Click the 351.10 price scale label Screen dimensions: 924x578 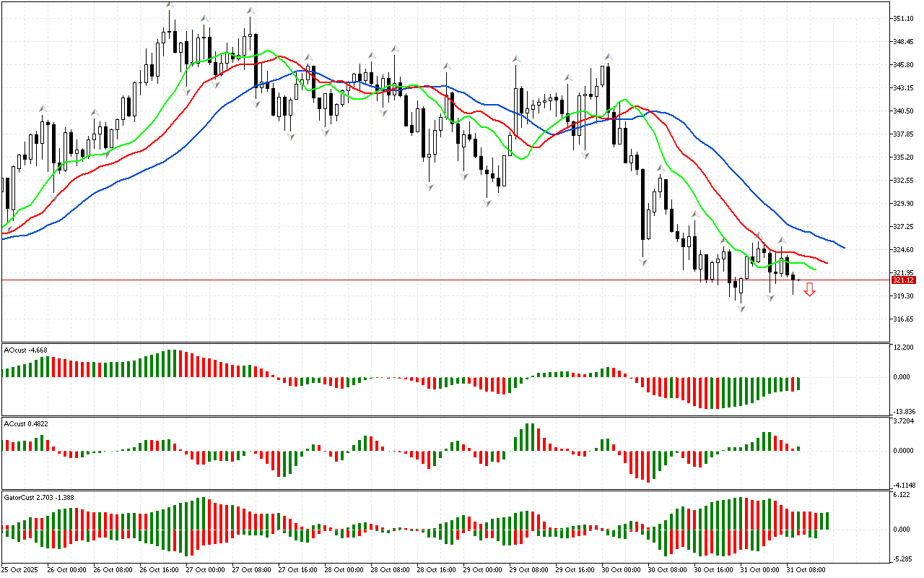pos(903,19)
